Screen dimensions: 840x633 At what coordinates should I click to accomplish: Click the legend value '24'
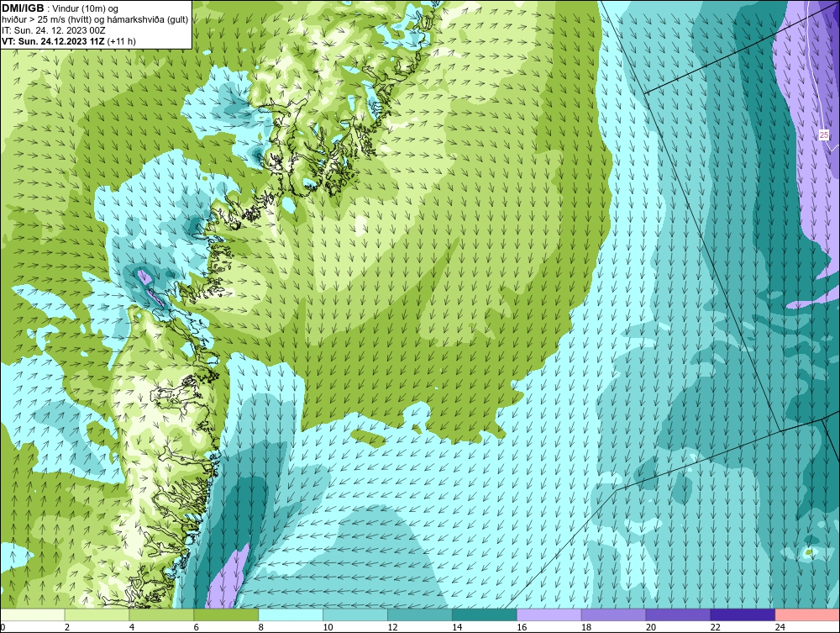click(x=780, y=627)
